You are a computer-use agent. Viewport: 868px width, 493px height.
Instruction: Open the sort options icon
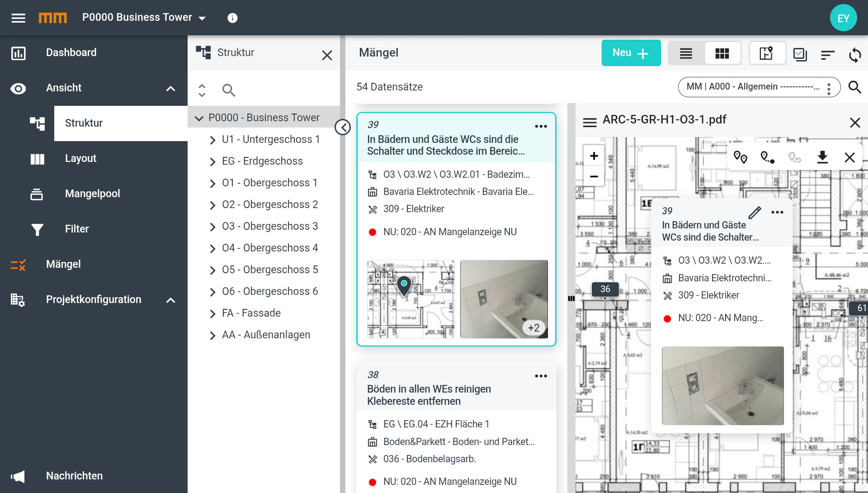827,55
